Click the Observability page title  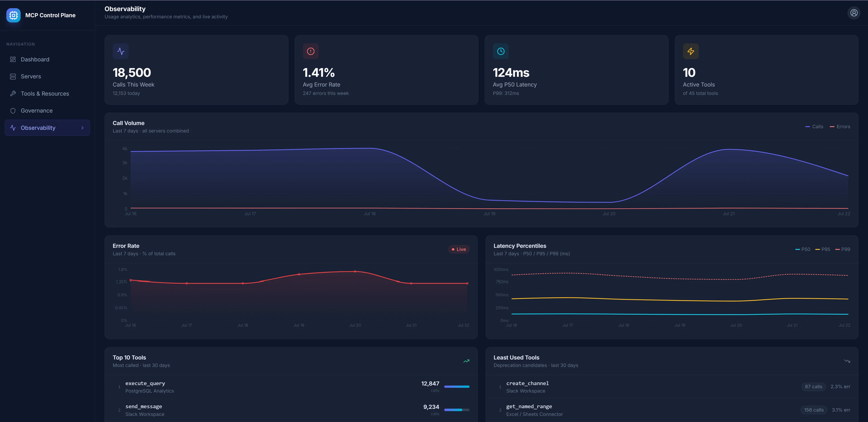125,9
